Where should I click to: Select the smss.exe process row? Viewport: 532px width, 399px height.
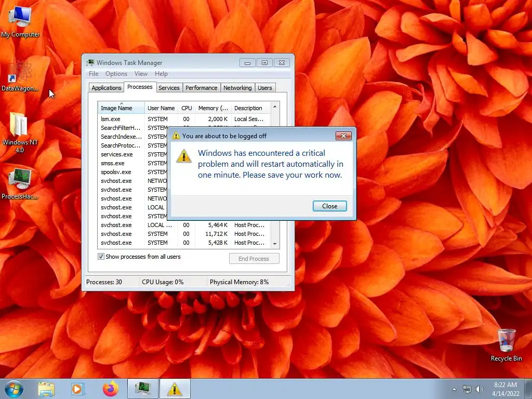132,163
